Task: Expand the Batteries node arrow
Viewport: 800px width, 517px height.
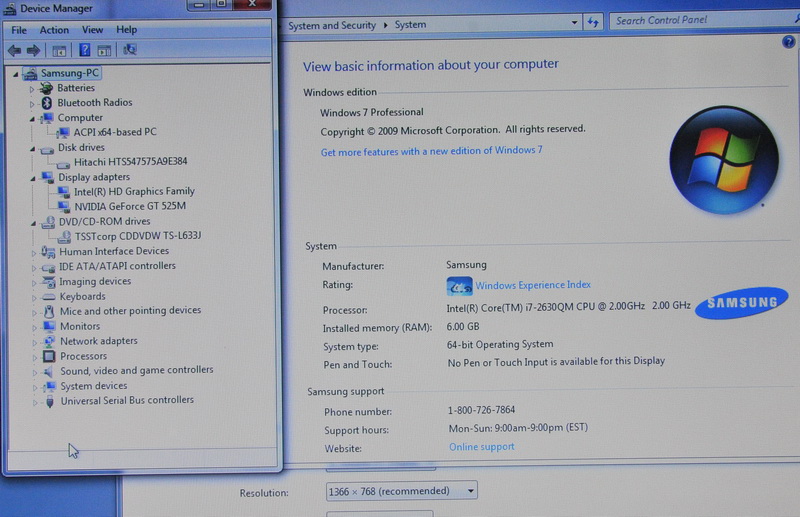Action: (32, 89)
